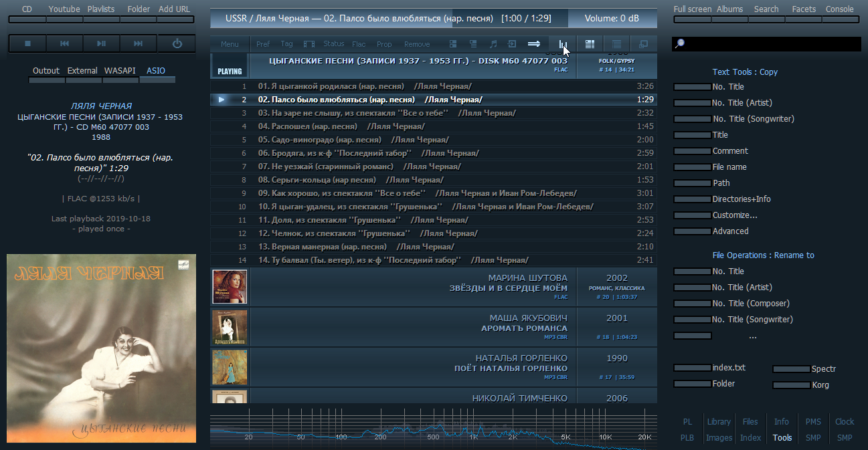This screenshot has height=450, width=868.
Task: Click the grid view layout icon
Action: [x=590, y=44]
